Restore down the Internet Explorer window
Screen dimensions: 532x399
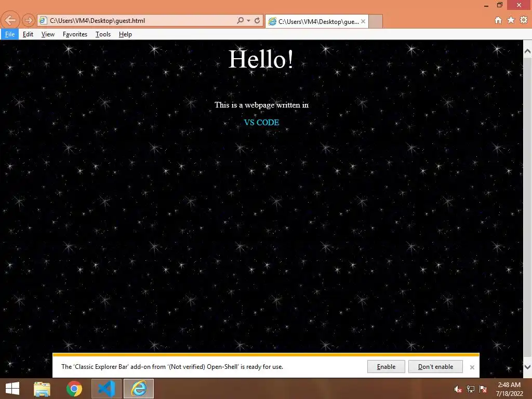pos(500,5)
